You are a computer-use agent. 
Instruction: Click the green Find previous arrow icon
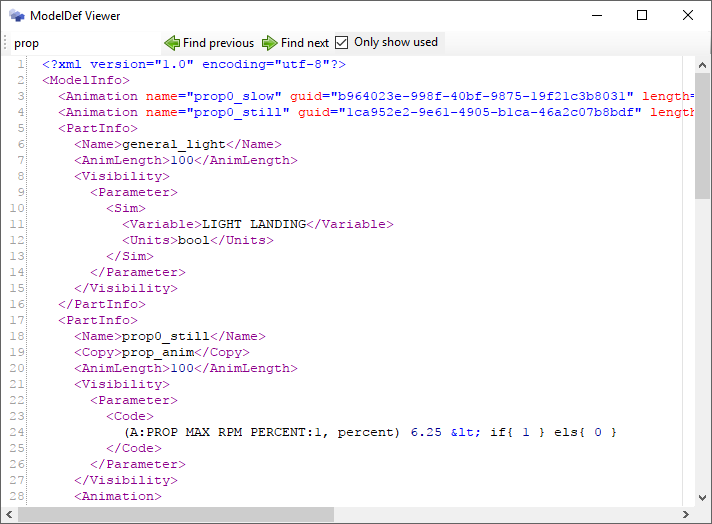tap(172, 43)
